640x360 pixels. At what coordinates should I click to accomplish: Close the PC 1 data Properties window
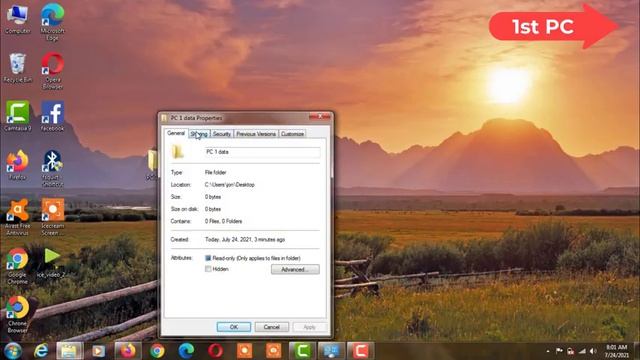pyautogui.click(x=320, y=117)
